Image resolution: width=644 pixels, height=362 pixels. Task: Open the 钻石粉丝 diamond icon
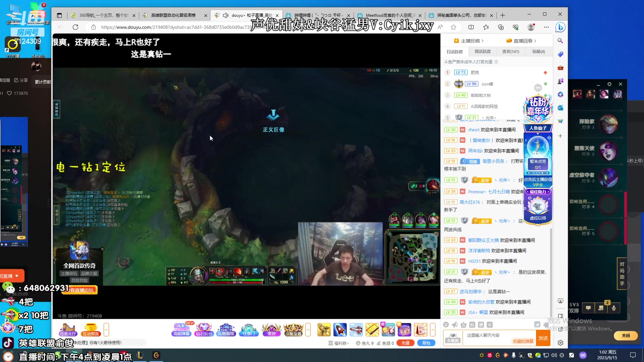204,329
